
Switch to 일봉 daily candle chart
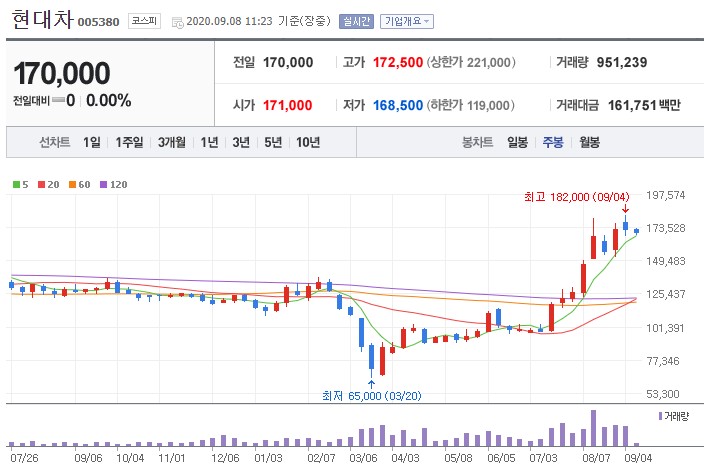(517, 142)
